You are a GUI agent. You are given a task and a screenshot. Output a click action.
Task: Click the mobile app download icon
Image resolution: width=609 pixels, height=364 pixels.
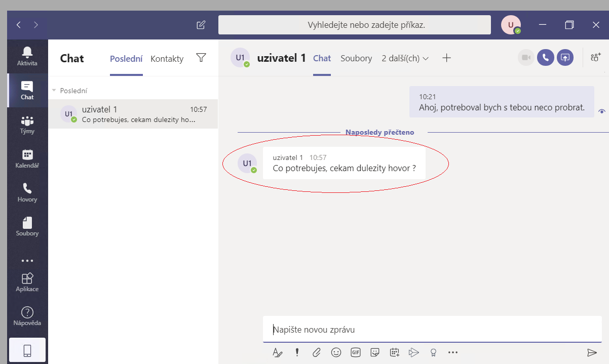[x=27, y=350]
